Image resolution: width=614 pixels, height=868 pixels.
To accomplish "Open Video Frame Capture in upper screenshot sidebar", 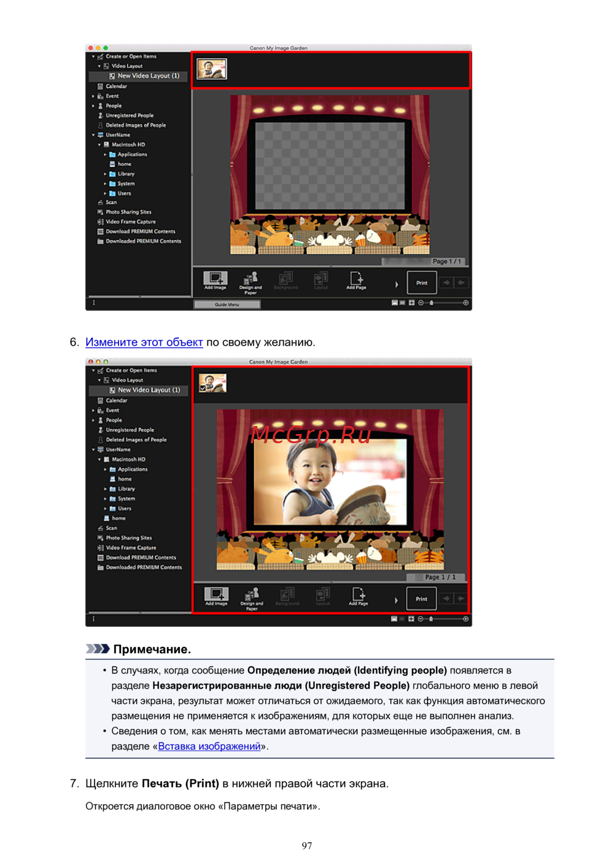I will [130, 222].
